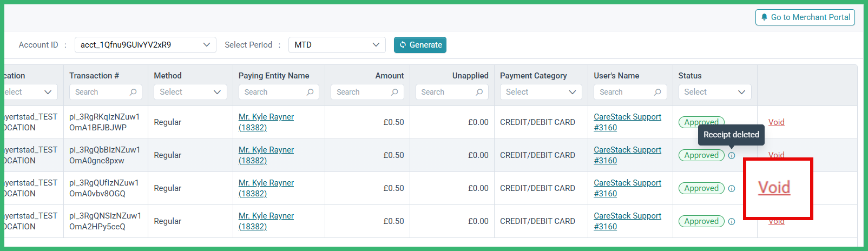
Task: Click search icon in Amount filter
Action: 394,92
